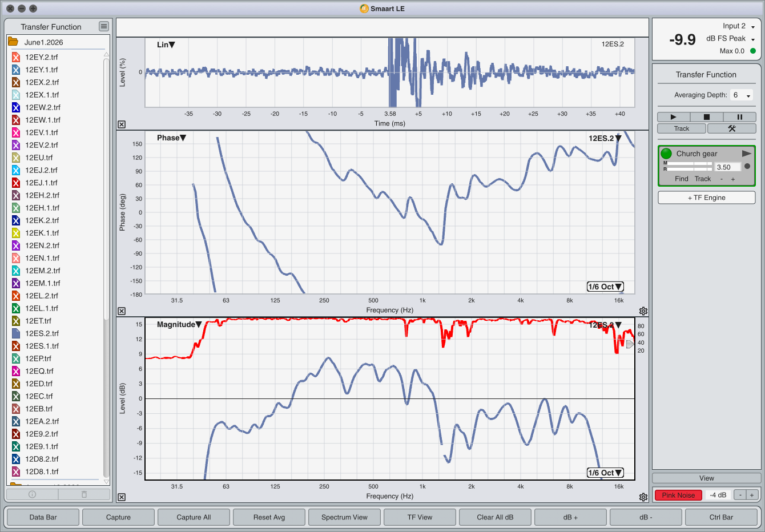Delete selected trace with trash icon
Screen dimensions: 765x532
pyautogui.click(x=84, y=494)
